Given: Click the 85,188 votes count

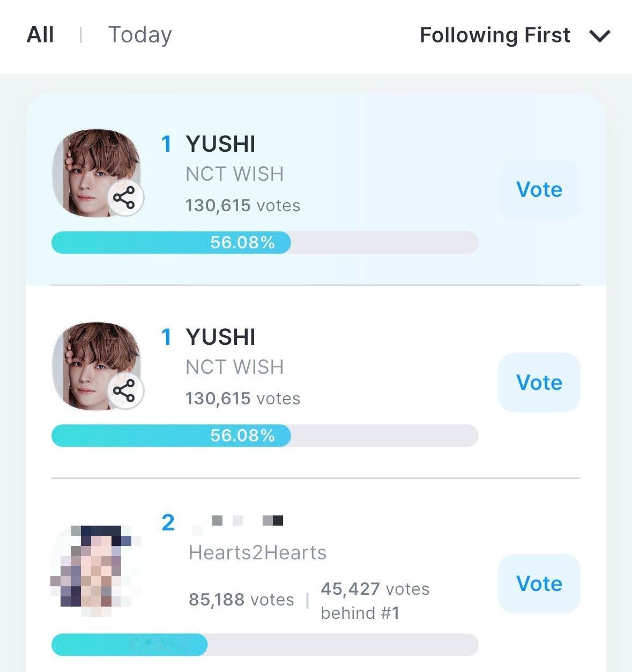Looking at the screenshot, I should tap(241, 599).
